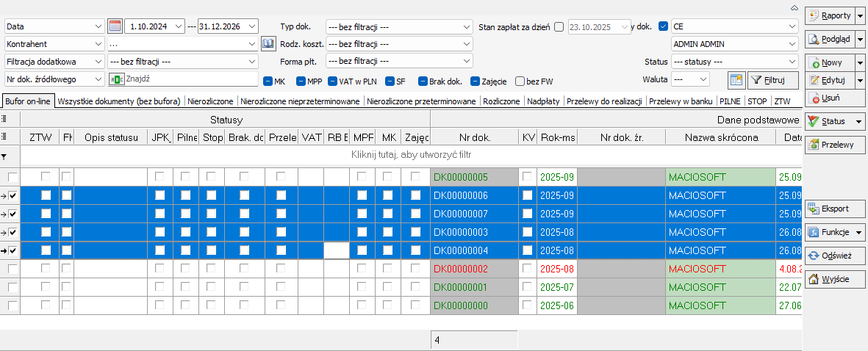Open the Nierozliczone przeterminowane tab

pyautogui.click(x=421, y=101)
